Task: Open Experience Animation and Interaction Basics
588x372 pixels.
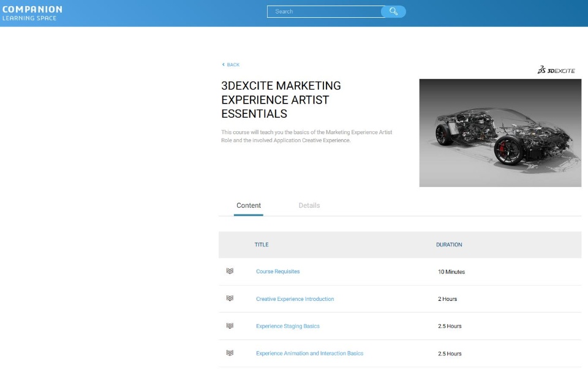Action: coord(309,353)
